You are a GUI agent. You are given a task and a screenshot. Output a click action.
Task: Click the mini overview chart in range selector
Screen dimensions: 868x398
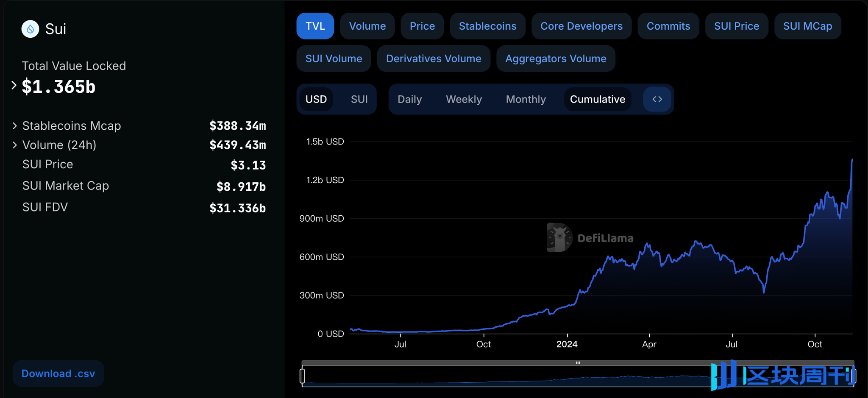[x=578, y=376]
